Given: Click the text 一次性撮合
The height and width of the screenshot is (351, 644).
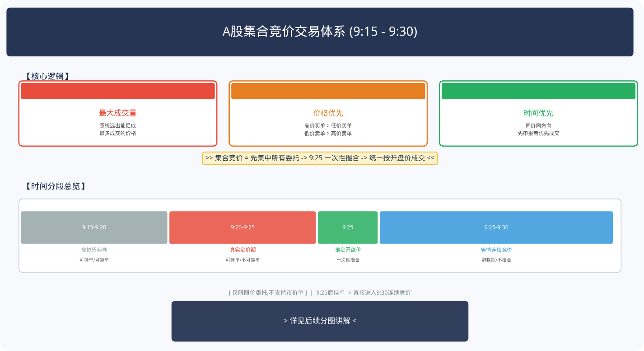Looking at the screenshot, I should pyautogui.click(x=348, y=260).
